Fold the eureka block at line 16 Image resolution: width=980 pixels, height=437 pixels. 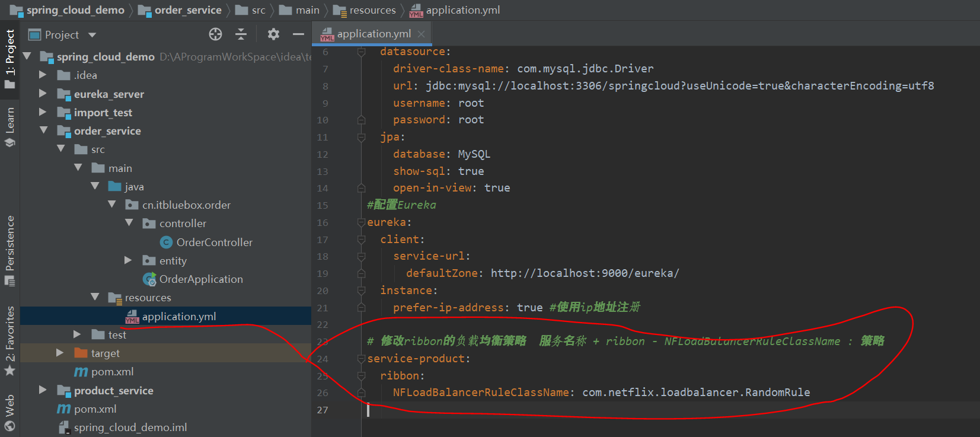coord(361,222)
